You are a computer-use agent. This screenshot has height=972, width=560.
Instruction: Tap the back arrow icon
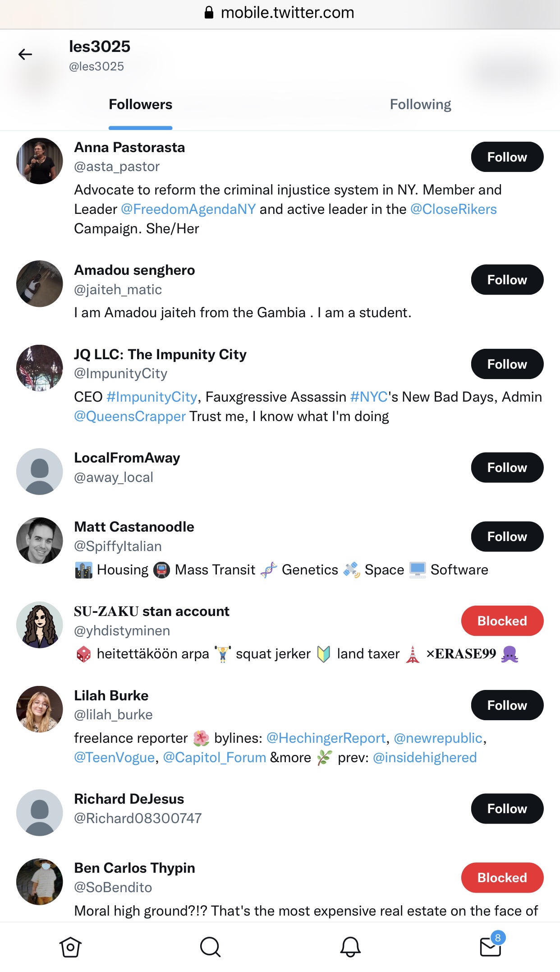[x=25, y=55]
